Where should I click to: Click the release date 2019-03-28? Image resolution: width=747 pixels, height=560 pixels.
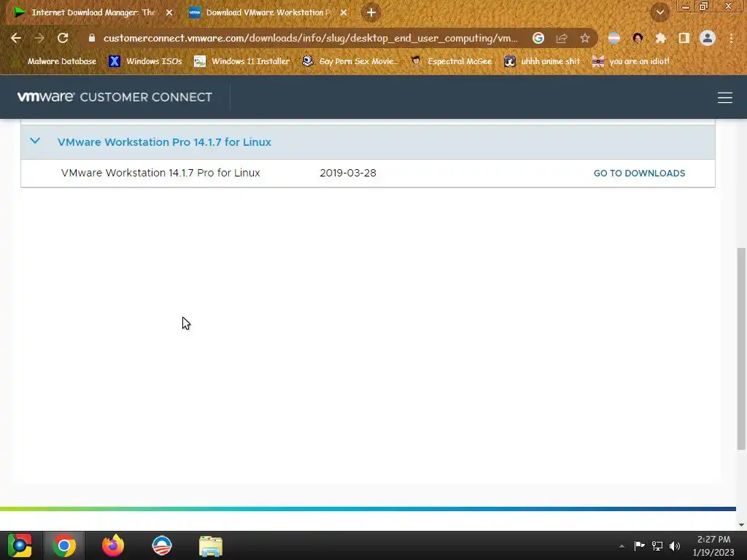pos(348,173)
